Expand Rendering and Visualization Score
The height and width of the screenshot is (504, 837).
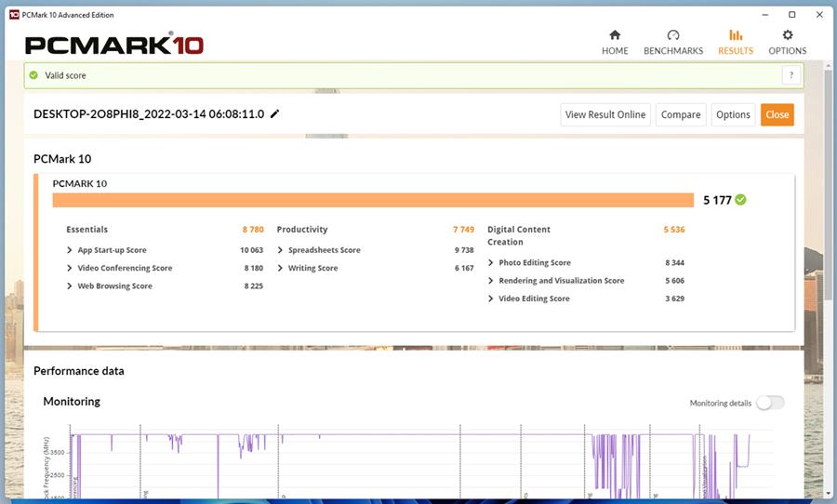click(491, 281)
